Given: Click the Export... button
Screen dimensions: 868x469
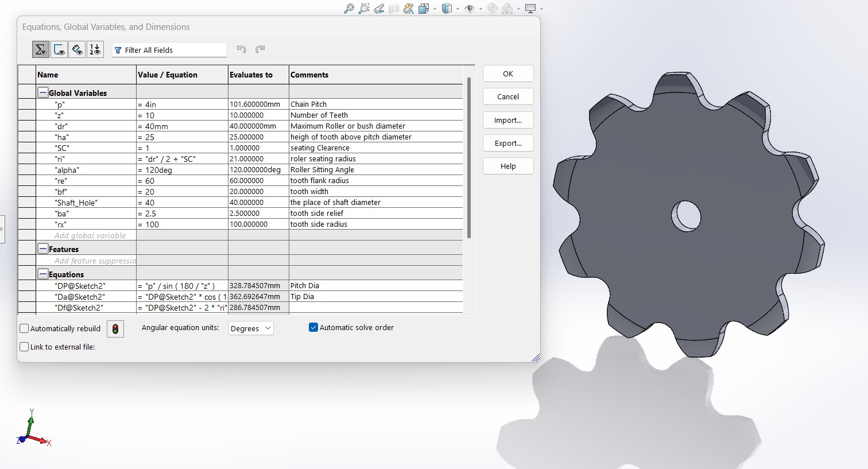Looking at the screenshot, I should 508,143.
